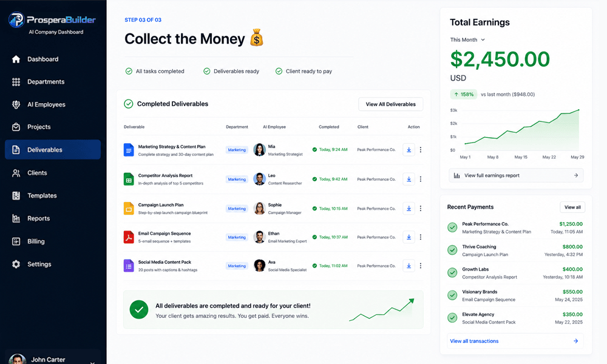Click Ethan's avatar photo
Screen dimensions: 607x364
[259, 237]
